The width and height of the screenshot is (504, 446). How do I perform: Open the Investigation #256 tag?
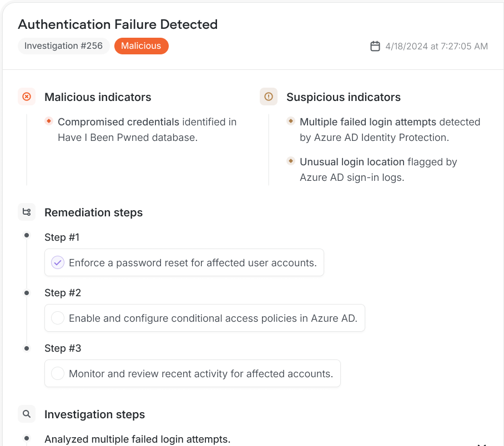63,45
